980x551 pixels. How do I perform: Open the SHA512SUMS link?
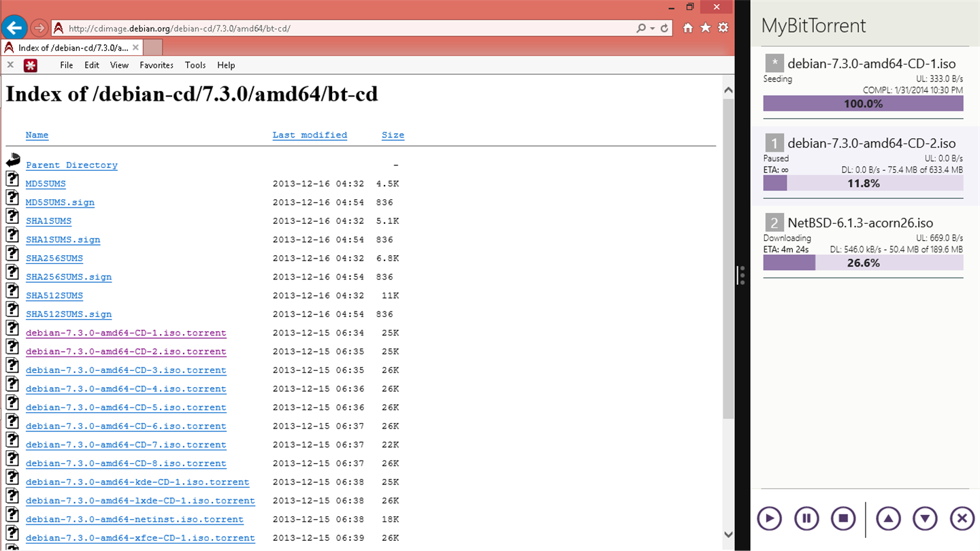[54, 296]
